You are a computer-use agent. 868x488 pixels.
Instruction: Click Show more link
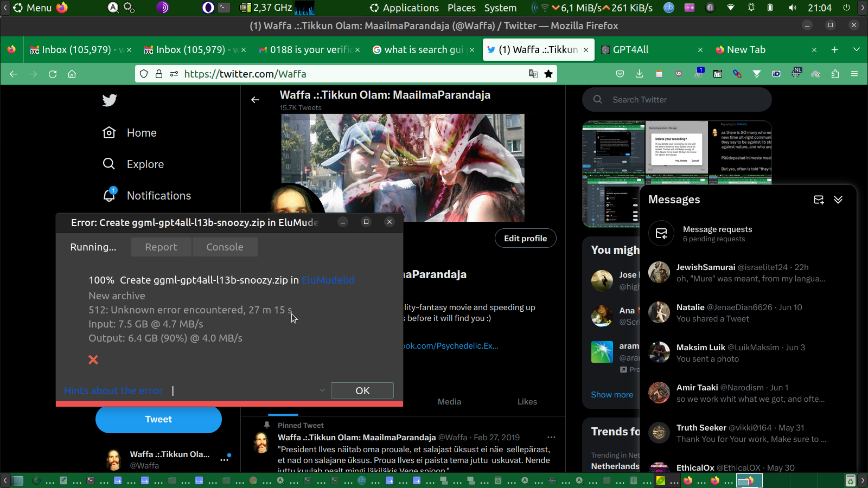[612, 395]
